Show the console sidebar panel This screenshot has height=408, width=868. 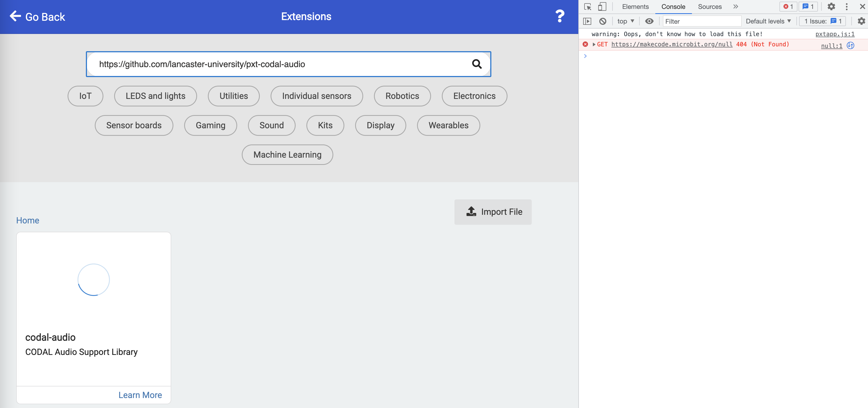click(588, 21)
